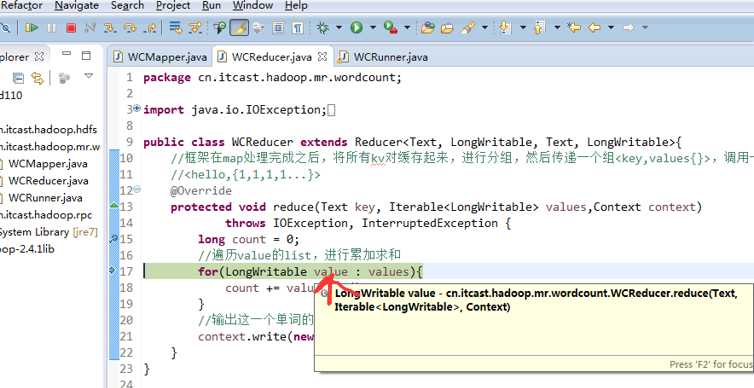Click the Step Into icon
Screen dimensions: 754x388
pos(110,28)
